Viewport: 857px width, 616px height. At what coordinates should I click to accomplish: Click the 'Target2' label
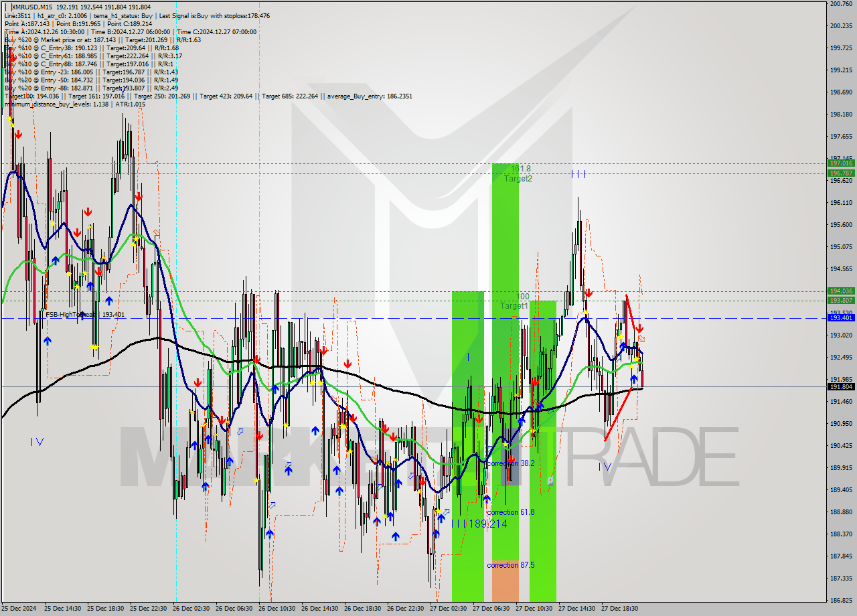pos(518,179)
